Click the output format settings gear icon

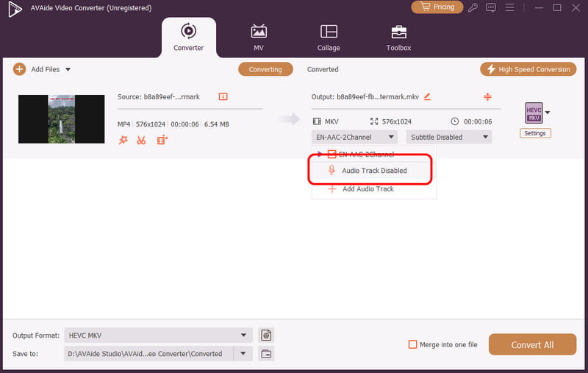(267, 335)
